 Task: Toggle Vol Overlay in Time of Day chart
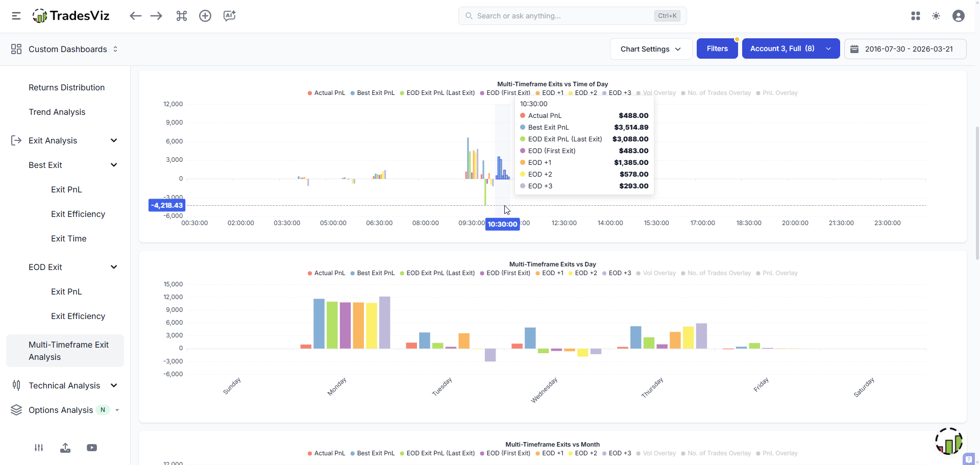658,93
